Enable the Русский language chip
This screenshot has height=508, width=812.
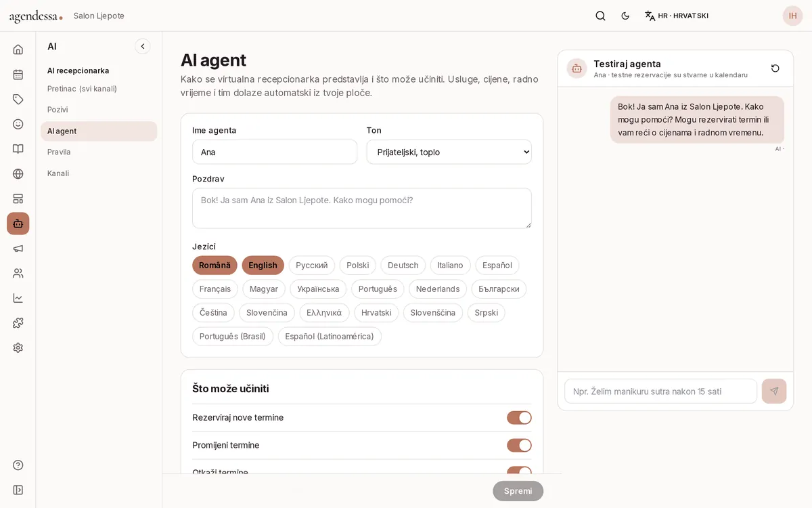pyautogui.click(x=312, y=266)
